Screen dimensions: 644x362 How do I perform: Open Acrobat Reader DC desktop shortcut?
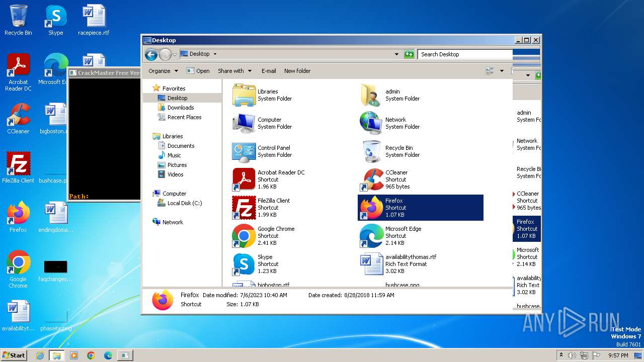coord(18,72)
